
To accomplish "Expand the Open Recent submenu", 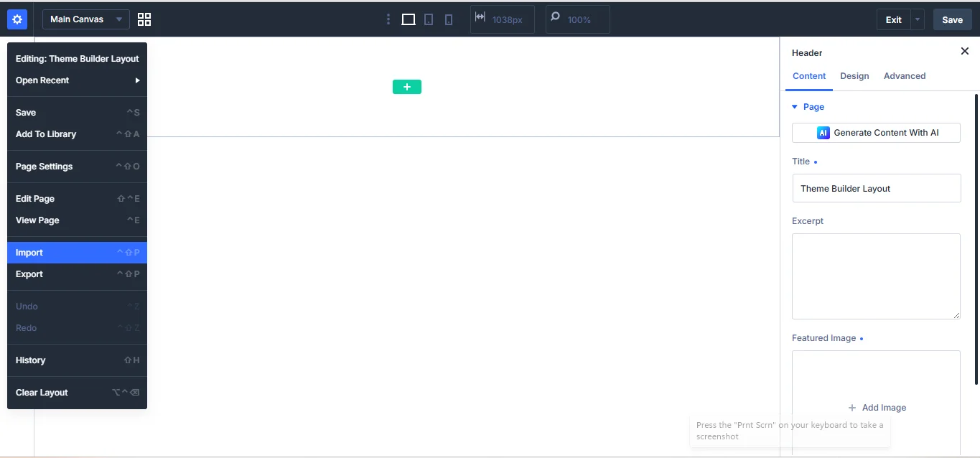I will point(78,80).
